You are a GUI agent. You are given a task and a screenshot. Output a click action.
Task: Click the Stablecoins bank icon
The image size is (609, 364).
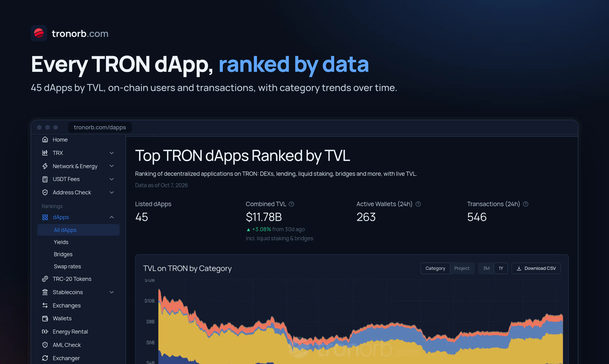point(45,292)
